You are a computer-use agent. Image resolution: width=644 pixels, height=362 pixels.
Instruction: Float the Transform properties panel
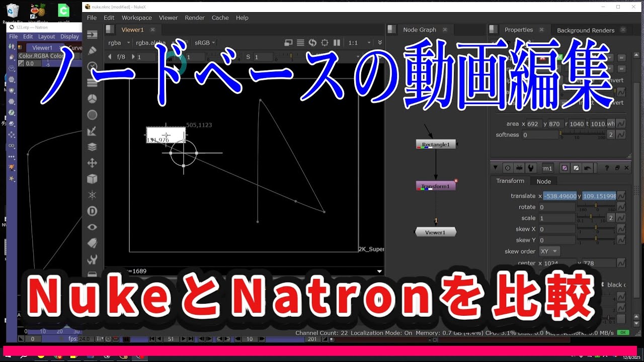tap(617, 168)
